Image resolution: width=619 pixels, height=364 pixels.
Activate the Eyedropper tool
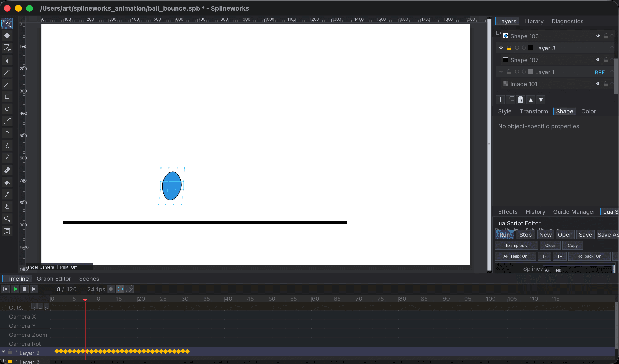pos(7,194)
